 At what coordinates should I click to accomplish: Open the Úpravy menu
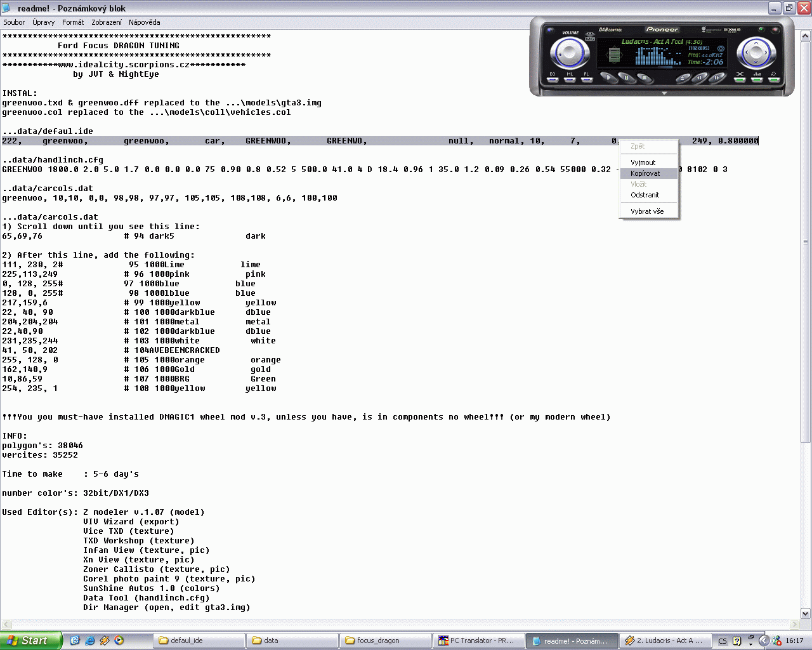(x=44, y=22)
